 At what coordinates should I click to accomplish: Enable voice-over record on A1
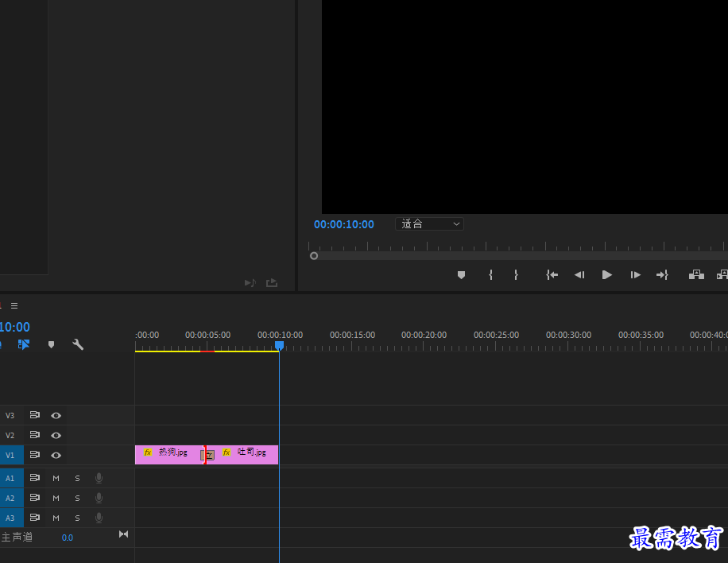coord(99,478)
